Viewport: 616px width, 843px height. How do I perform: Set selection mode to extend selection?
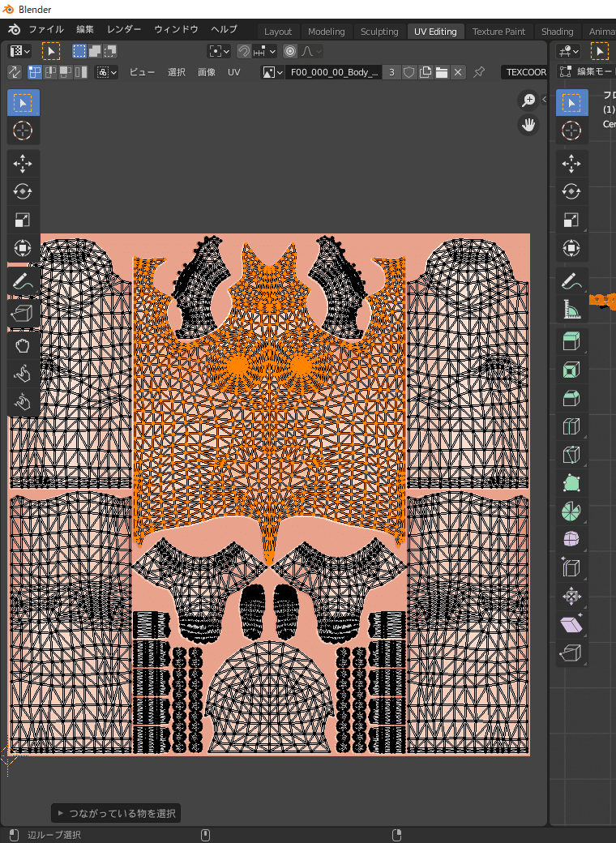point(95,51)
